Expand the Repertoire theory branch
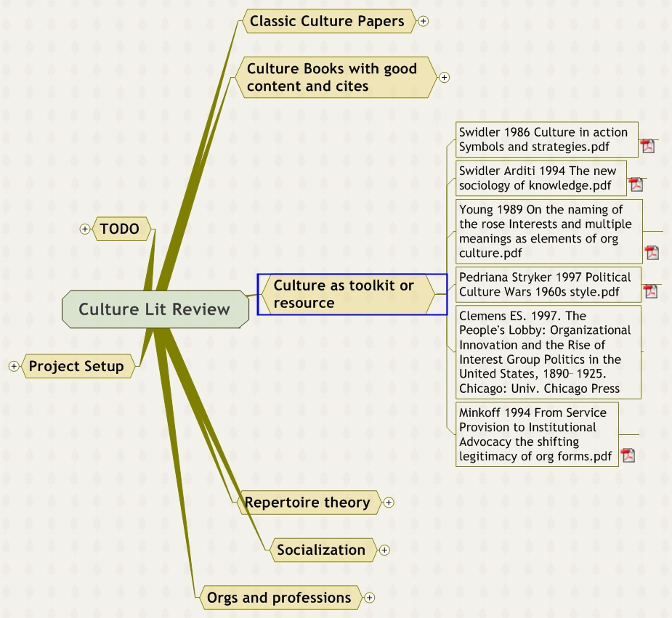The height and width of the screenshot is (618, 672). [x=389, y=502]
